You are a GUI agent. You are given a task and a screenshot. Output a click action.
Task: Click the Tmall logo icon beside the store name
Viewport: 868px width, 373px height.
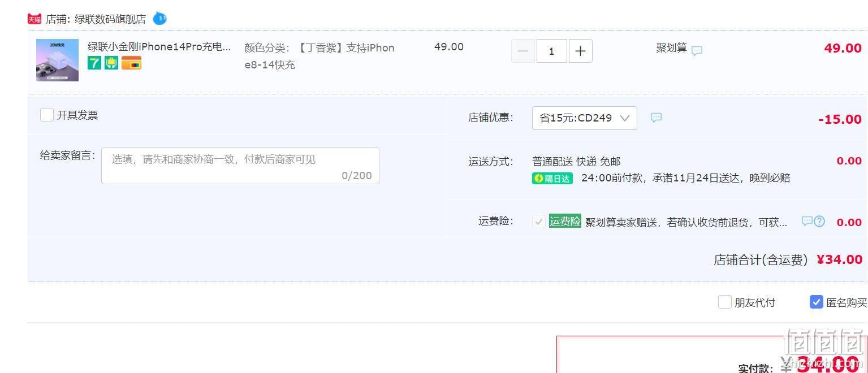[34, 19]
